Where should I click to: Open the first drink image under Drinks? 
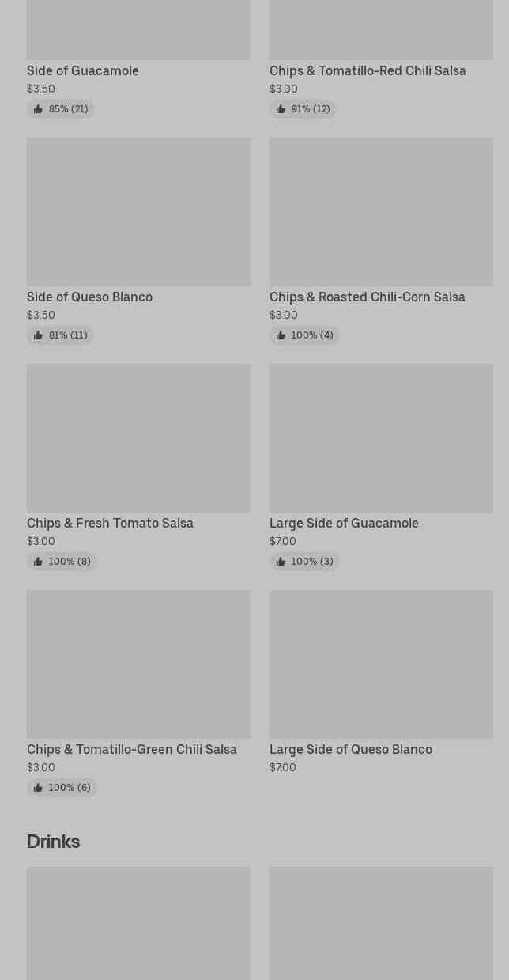pos(138,923)
